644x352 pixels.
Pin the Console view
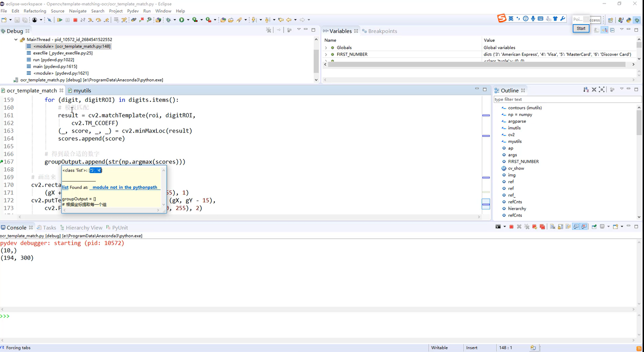[594, 227]
